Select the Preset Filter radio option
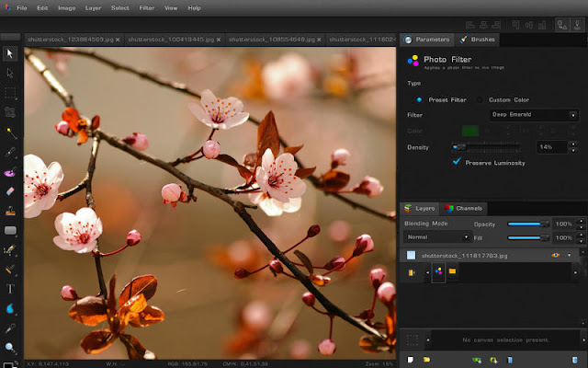 (x=419, y=100)
